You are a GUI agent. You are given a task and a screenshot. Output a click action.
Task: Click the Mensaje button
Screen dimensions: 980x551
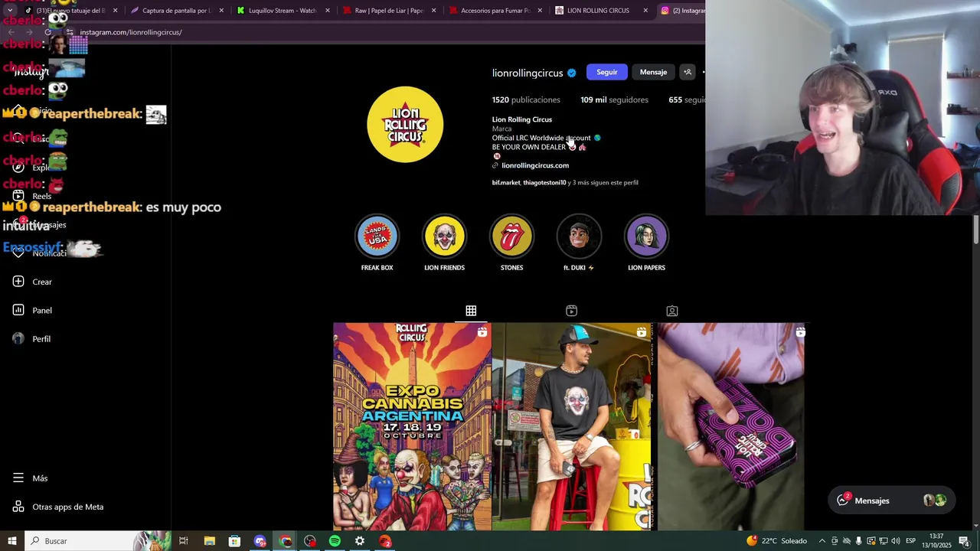pos(653,72)
